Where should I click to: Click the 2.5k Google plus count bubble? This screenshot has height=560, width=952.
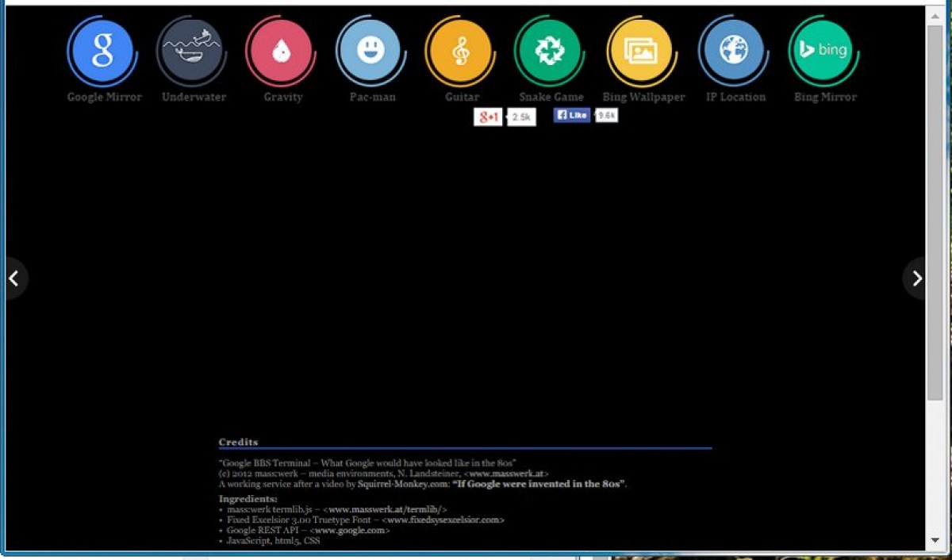tap(521, 117)
